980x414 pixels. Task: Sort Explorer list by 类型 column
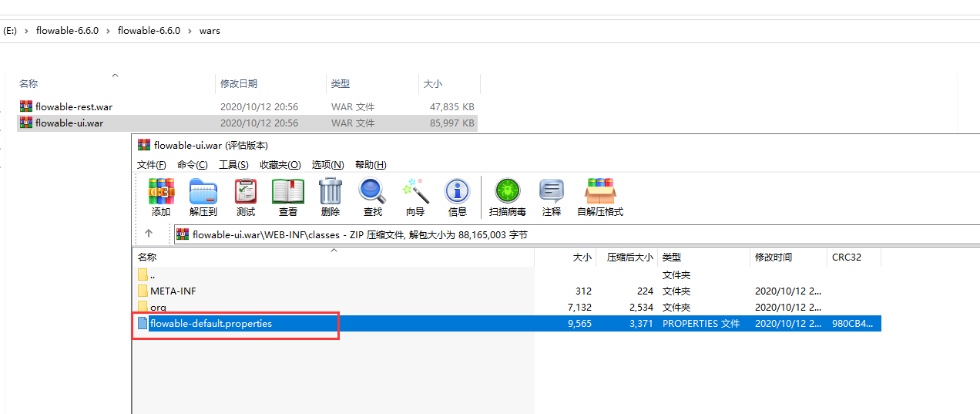(372, 83)
